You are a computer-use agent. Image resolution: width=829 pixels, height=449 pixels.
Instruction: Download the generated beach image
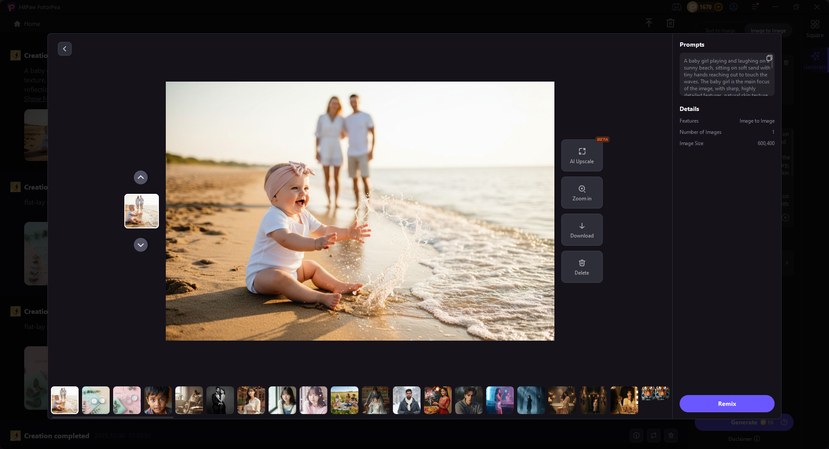(x=582, y=230)
